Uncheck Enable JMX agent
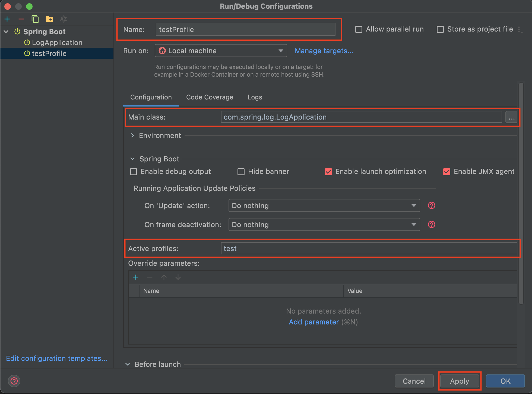 [446, 172]
